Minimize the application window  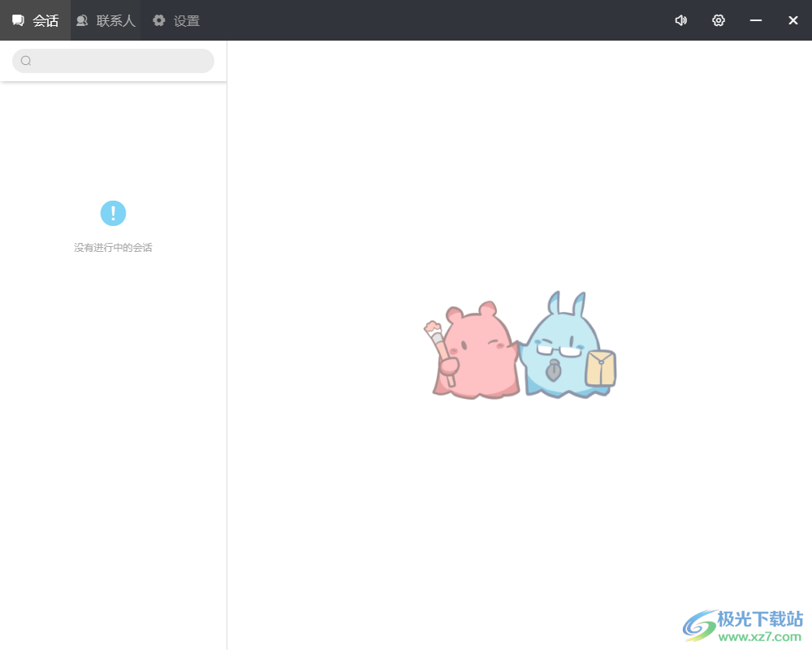coord(755,20)
